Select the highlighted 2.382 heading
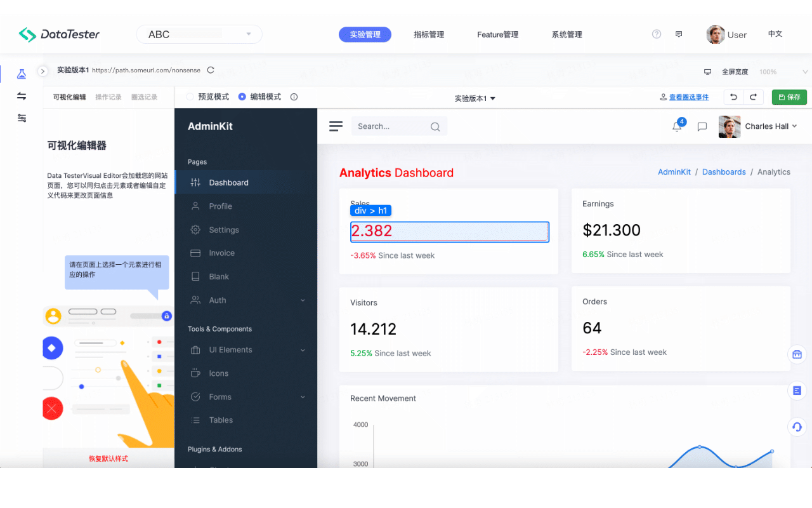Screen dimensions: 812x508 click(x=450, y=232)
